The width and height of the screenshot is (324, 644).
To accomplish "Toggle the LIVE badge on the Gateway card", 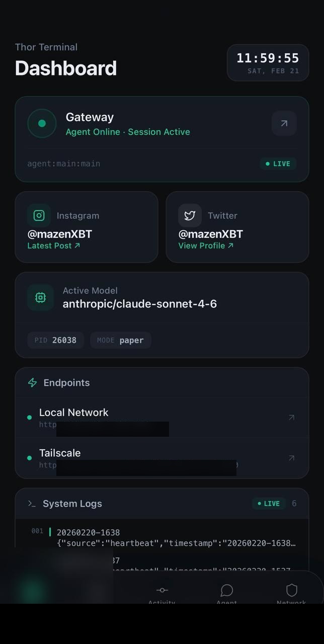I will [x=278, y=164].
